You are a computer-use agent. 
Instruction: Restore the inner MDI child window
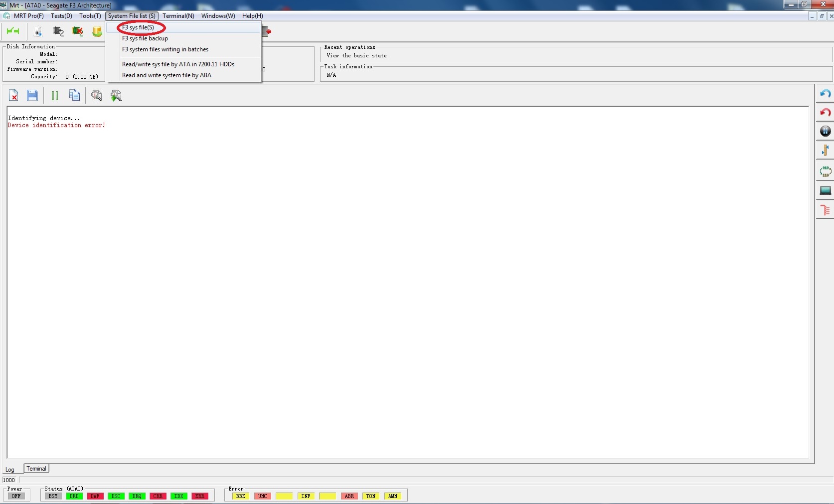tap(822, 16)
